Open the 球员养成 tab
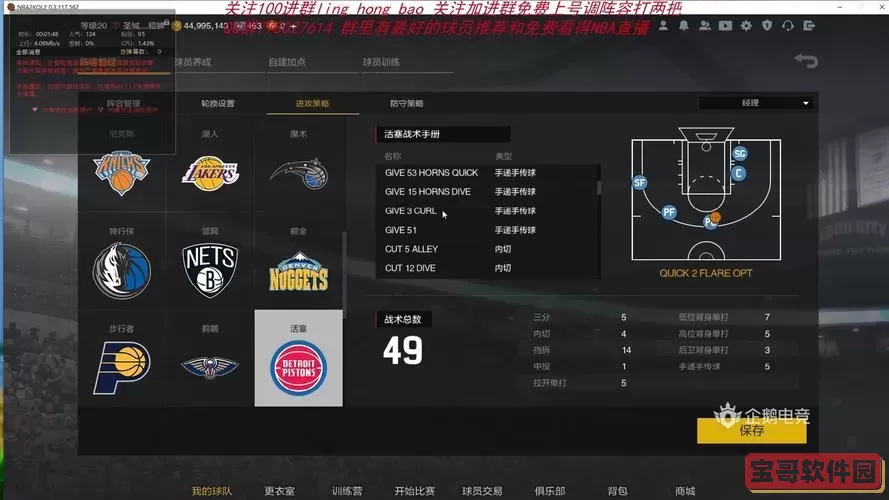Viewport: 889px width, 500px height. point(193,62)
